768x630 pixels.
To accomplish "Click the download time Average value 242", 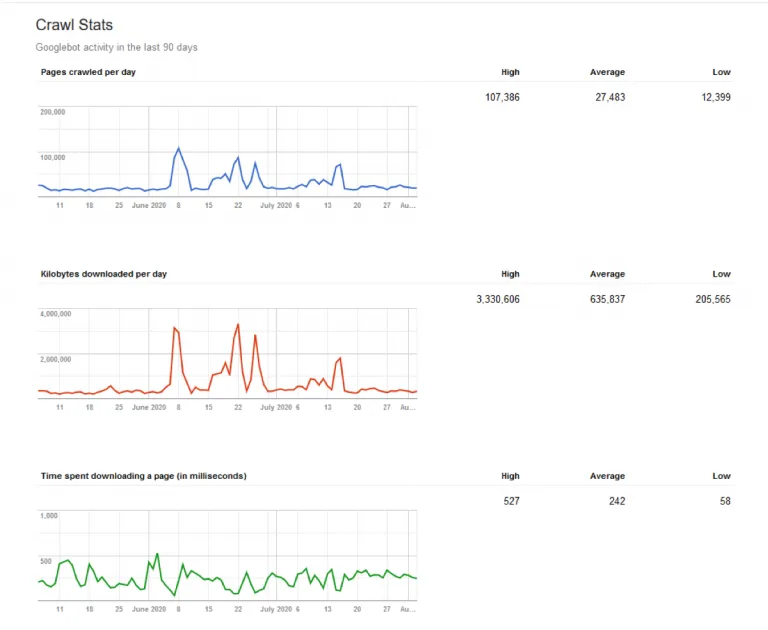I will tap(617, 501).
